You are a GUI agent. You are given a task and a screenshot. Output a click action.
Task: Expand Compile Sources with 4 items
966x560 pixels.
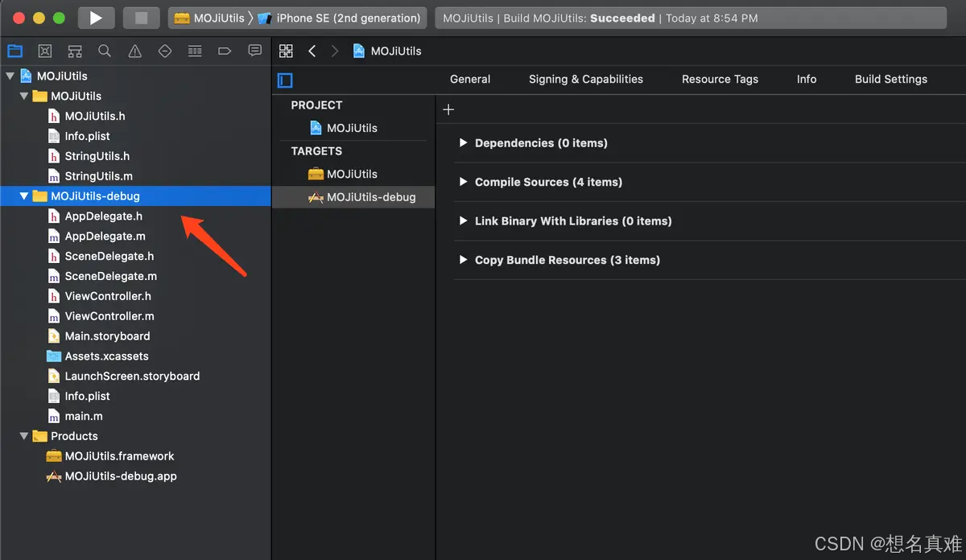[463, 182]
